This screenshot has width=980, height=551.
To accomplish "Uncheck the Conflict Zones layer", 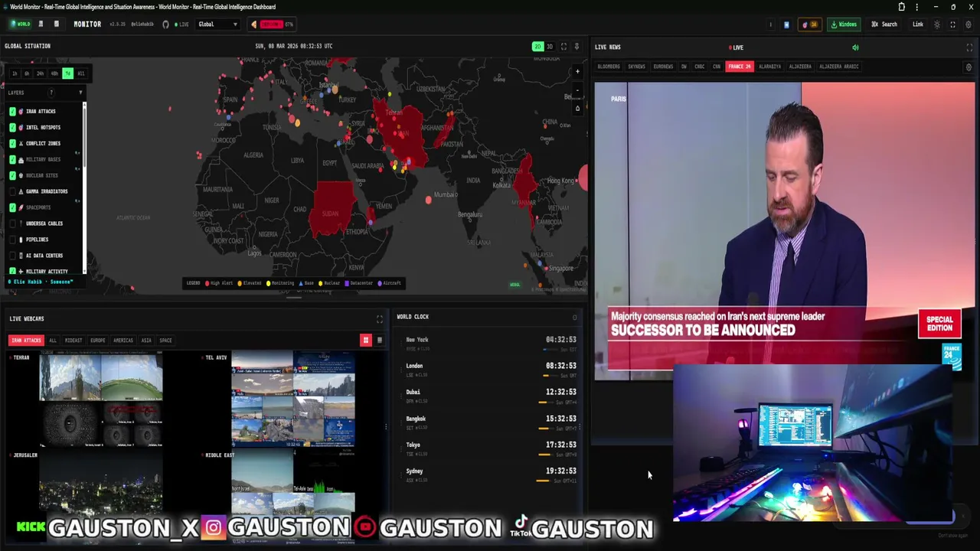I will 12,143.
